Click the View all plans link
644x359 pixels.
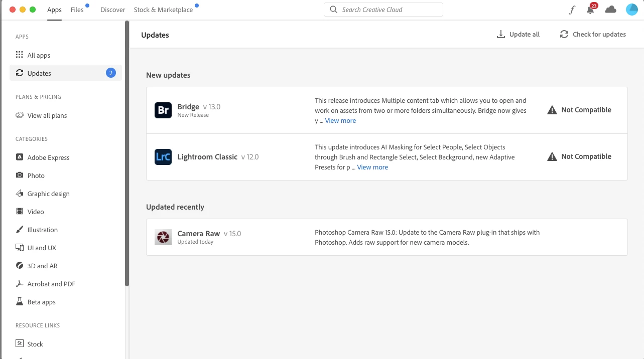pyautogui.click(x=47, y=115)
